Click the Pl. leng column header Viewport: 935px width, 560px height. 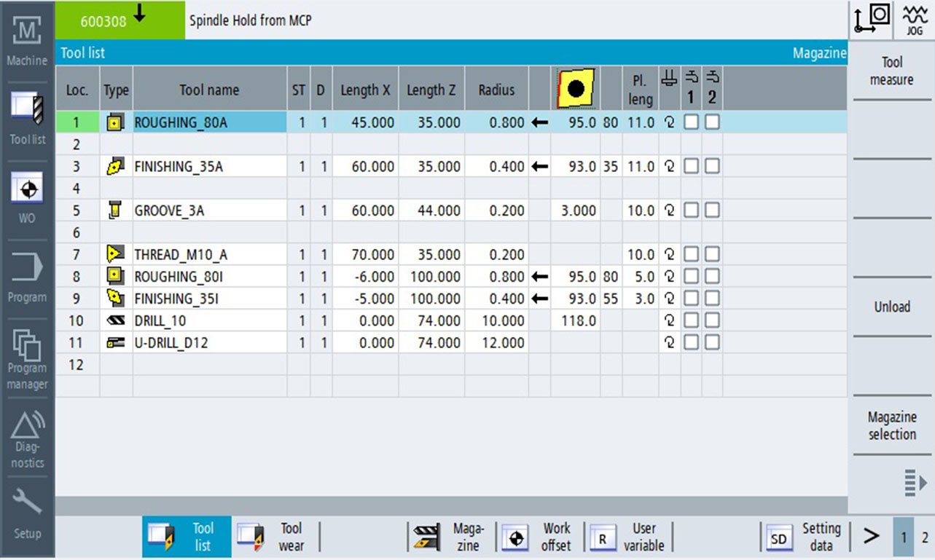(x=641, y=90)
